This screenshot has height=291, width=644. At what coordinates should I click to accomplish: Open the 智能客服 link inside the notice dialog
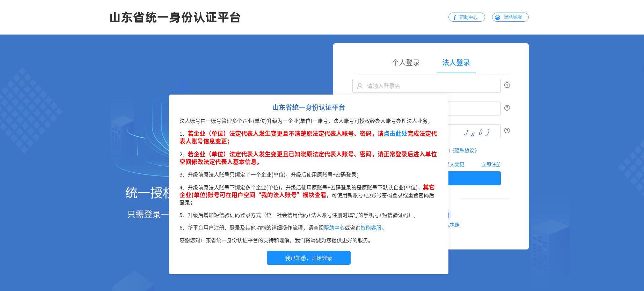pyautogui.click(x=371, y=228)
